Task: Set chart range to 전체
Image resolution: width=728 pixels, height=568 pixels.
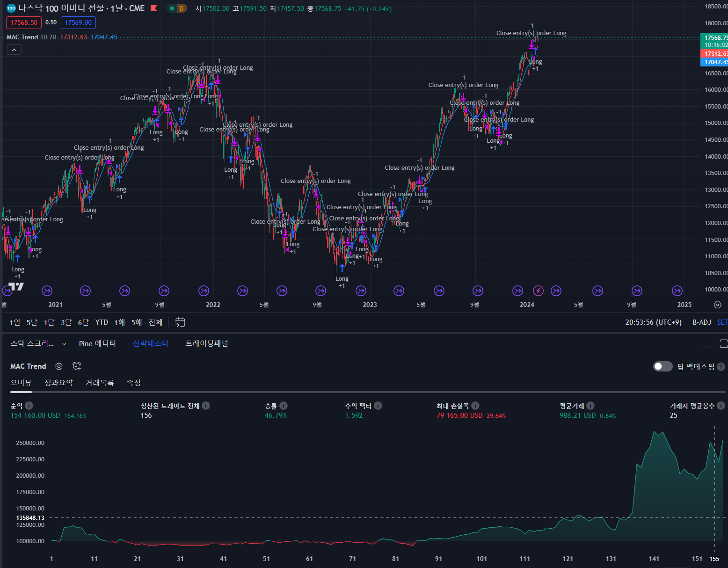Action: [156, 322]
